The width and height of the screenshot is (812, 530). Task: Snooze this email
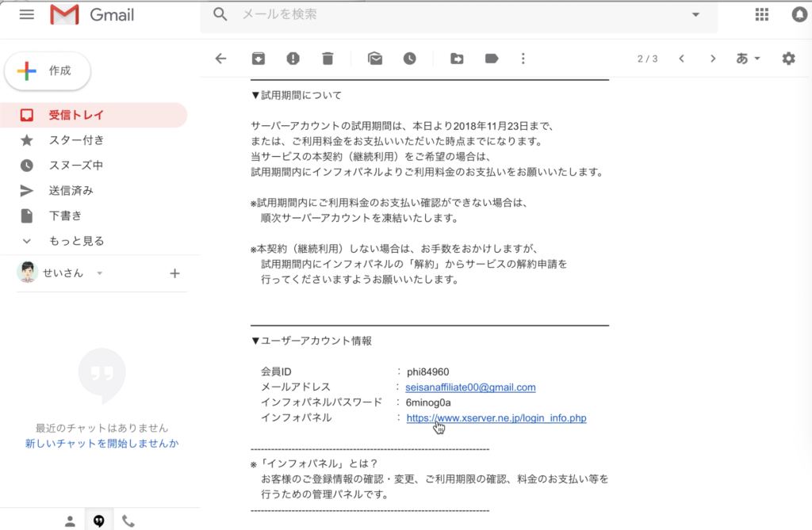(x=410, y=58)
